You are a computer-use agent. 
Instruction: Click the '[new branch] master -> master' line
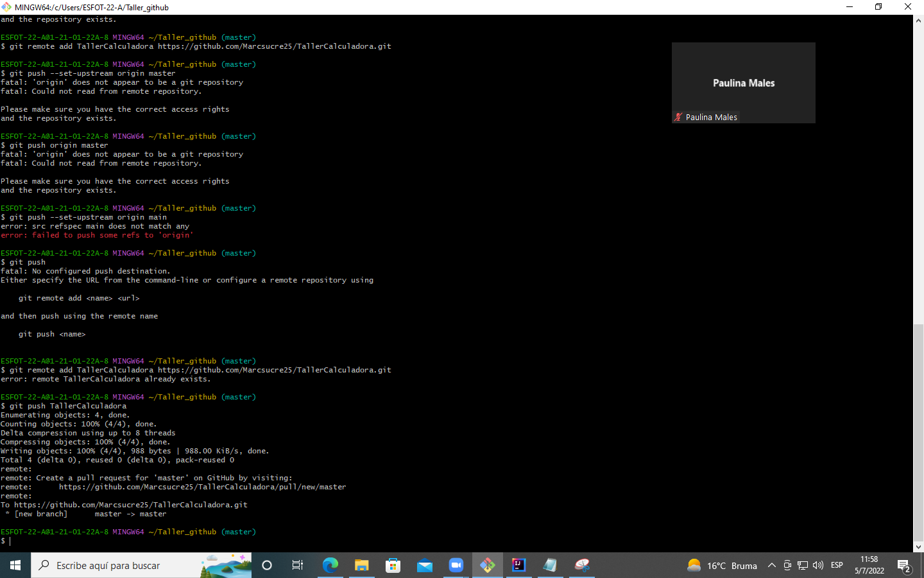point(86,514)
